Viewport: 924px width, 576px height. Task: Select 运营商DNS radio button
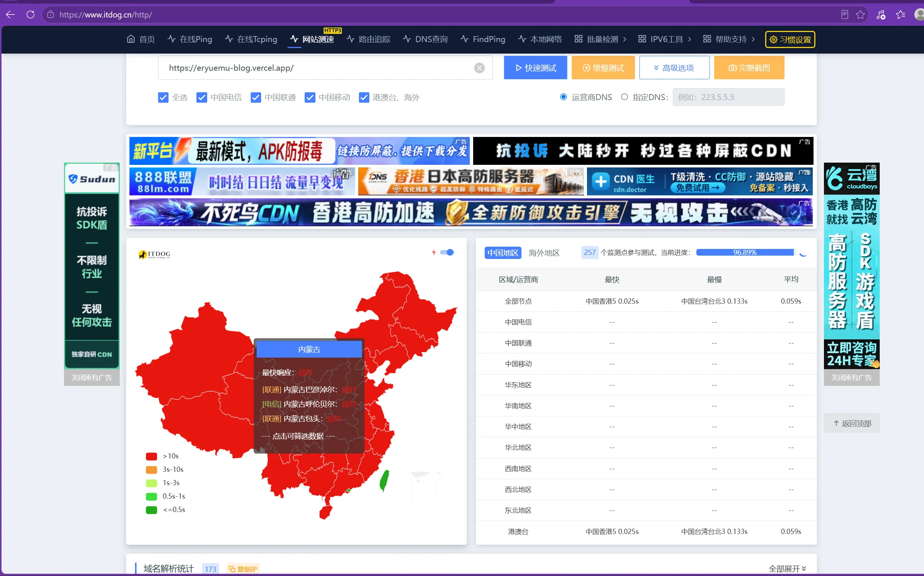coord(563,97)
